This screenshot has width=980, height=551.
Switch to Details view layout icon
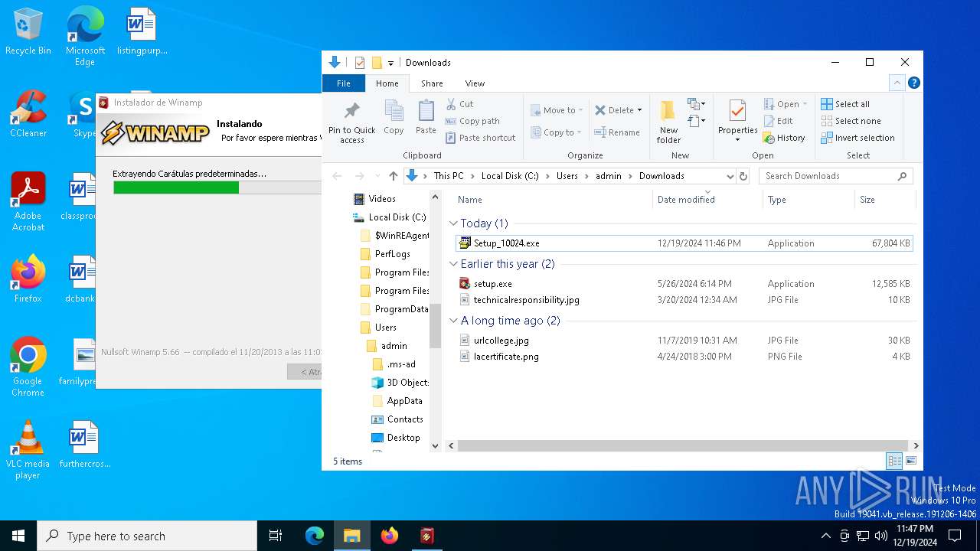click(x=894, y=461)
